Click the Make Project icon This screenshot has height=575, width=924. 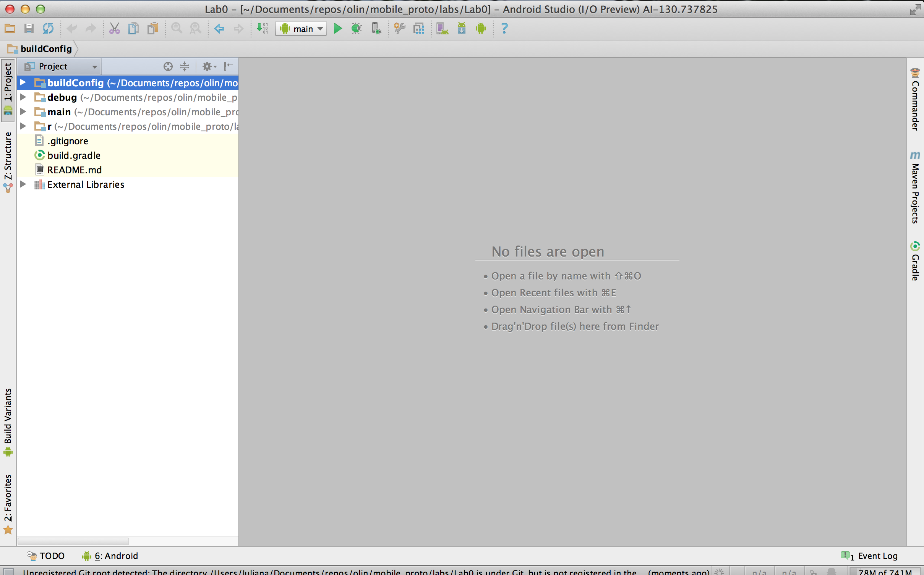pos(263,29)
